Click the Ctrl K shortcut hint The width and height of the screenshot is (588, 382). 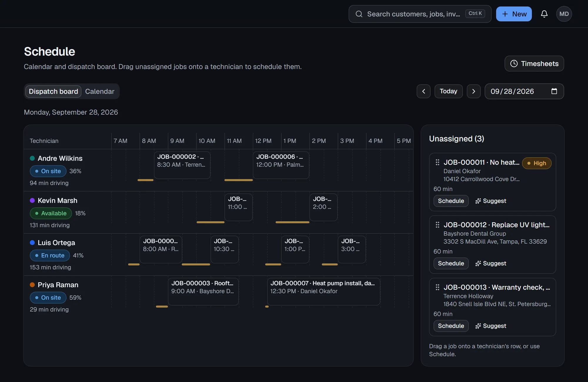475,14
